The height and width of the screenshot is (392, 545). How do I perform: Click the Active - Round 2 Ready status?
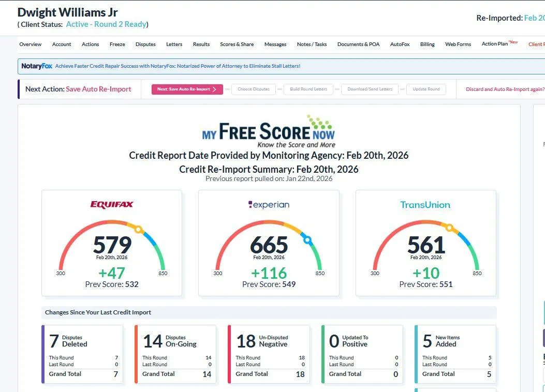point(106,24)
